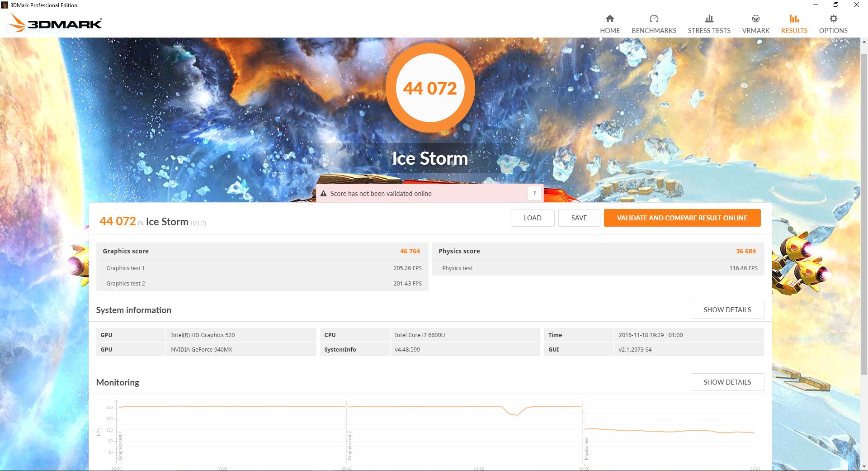Click the warning triangle validation icon
This screenshot has height=471, width=868.
tap(323, 194)
